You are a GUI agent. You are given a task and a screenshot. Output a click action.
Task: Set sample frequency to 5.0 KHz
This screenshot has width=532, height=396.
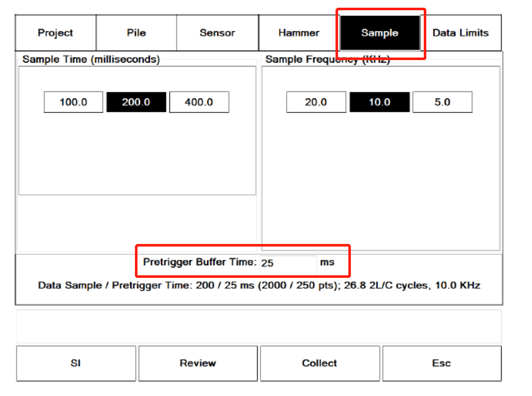coord(442,102)
